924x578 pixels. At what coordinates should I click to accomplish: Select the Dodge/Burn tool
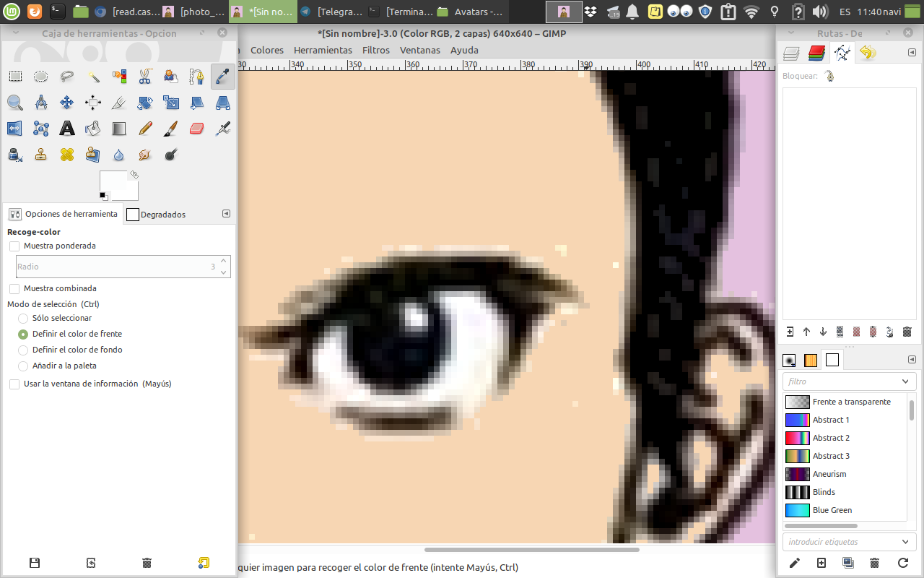[171, 155]
